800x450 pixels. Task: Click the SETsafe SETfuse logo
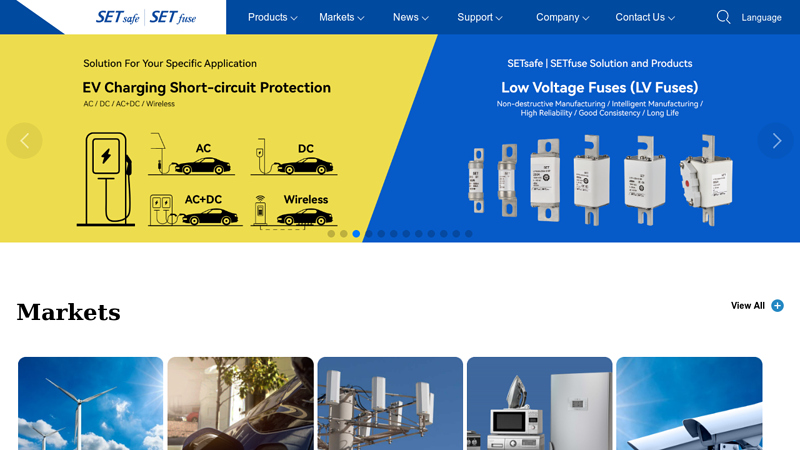tap(146, 17)
